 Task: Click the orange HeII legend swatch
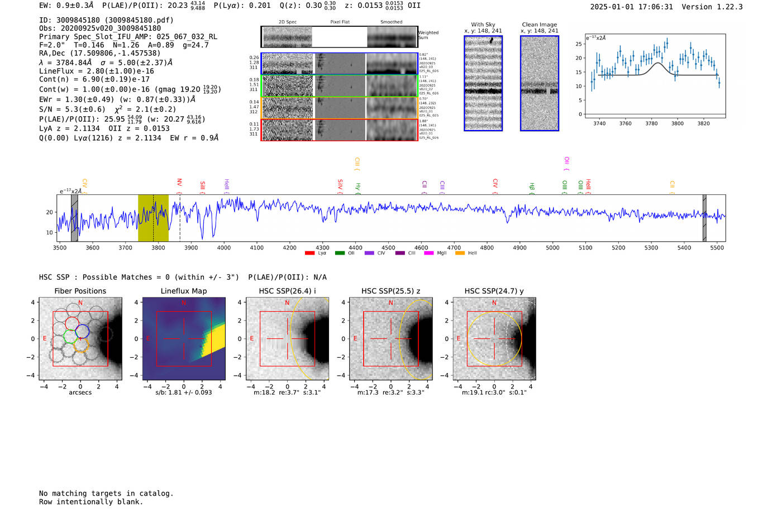[460, 253]
